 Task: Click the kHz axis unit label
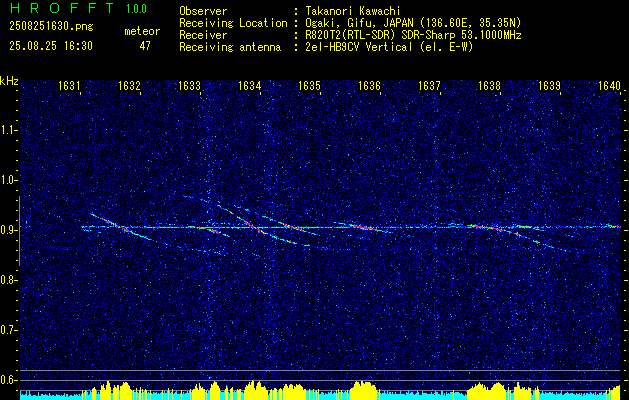(x=9, y=81)
